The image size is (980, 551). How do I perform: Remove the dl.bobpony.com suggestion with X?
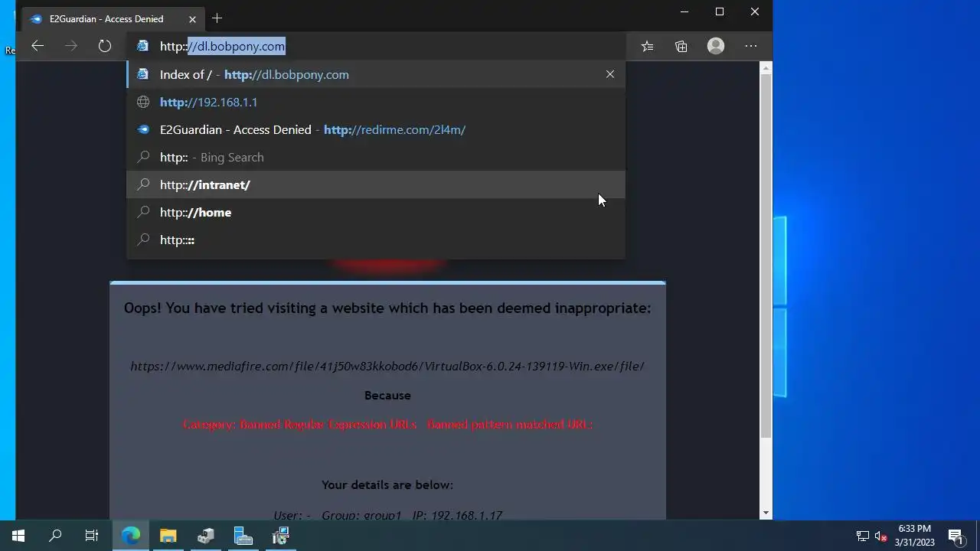pyautogui.click(x=610, y=74)
